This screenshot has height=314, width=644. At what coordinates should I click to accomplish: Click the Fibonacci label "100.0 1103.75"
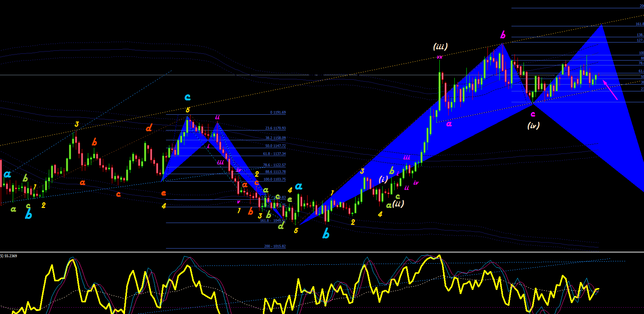[x=274, y=179]
